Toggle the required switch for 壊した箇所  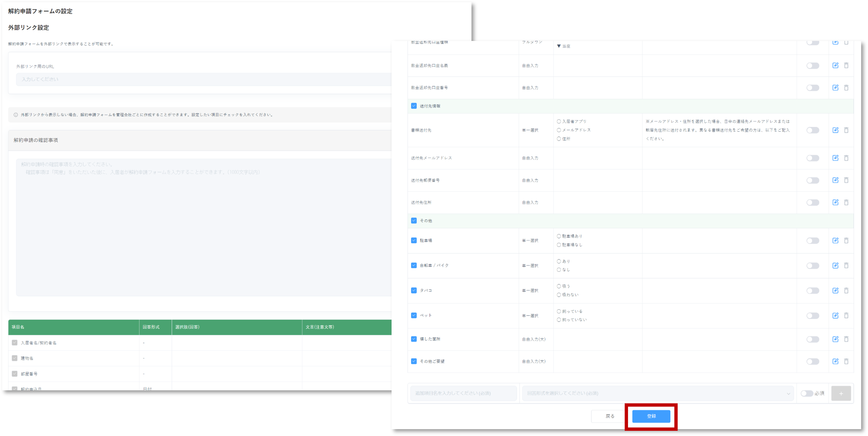point(812,339)
